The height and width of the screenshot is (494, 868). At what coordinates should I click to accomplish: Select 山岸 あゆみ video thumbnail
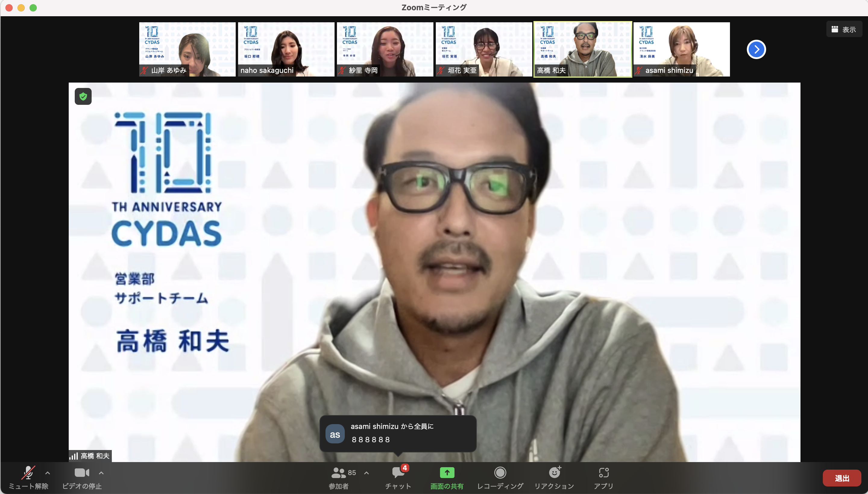[x=187, y=49]
